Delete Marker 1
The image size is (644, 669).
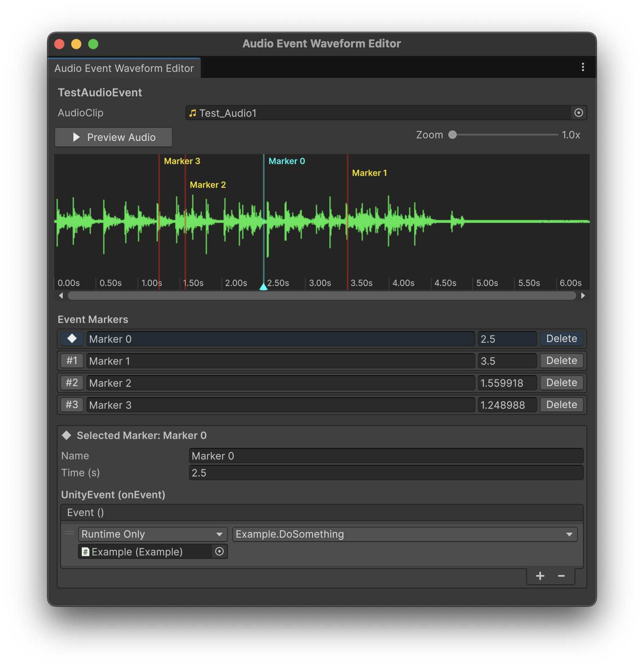click(x=562, y=361)
